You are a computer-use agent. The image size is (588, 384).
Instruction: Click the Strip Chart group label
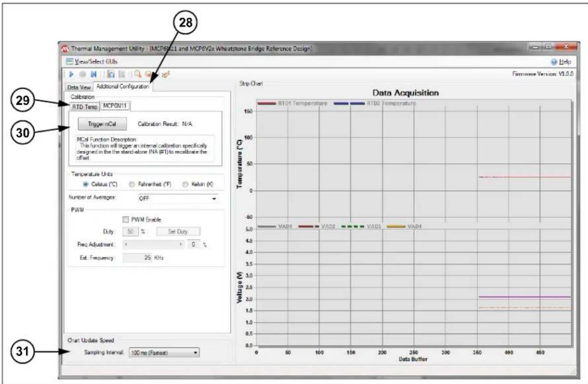pyautogui.click(x=251, y=83)
